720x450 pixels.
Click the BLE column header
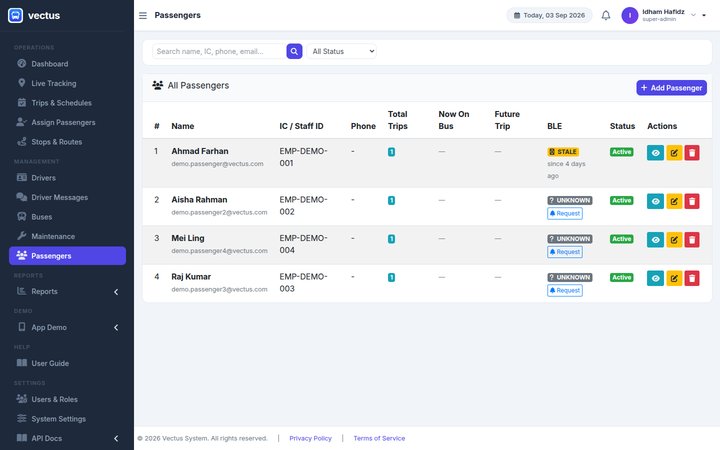click(555, 126)
